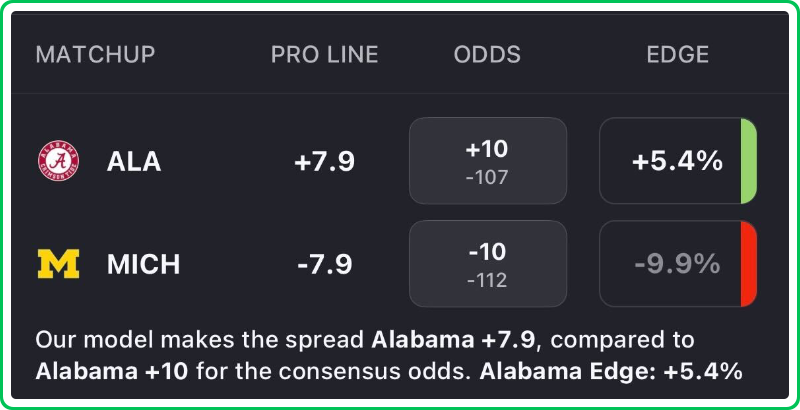The image size is (800, 410).
Task: Click the -107 price under ALA odds
Action: (487, 178)
